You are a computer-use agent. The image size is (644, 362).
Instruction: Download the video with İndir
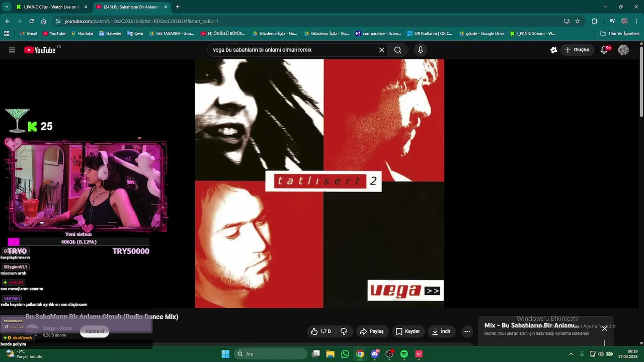click(441, 331)
